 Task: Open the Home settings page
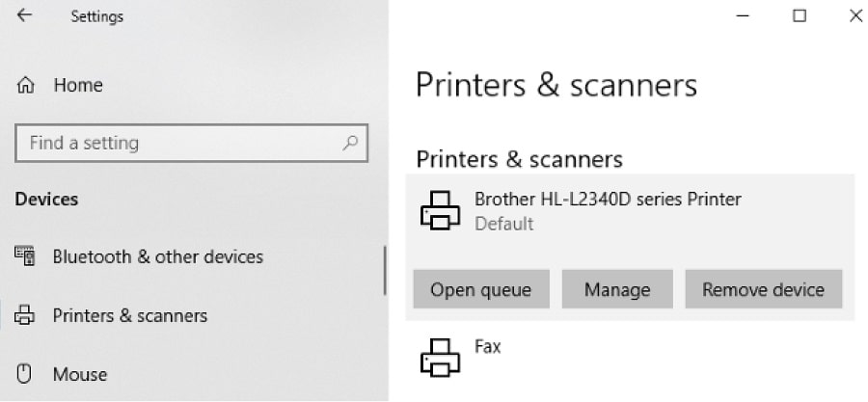pyautogui.click(x=78, y=85)
